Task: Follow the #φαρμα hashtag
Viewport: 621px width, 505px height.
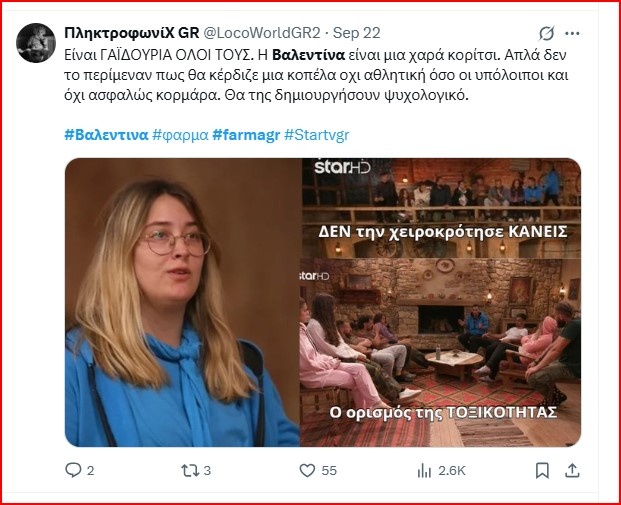Action: click(180, 135)
